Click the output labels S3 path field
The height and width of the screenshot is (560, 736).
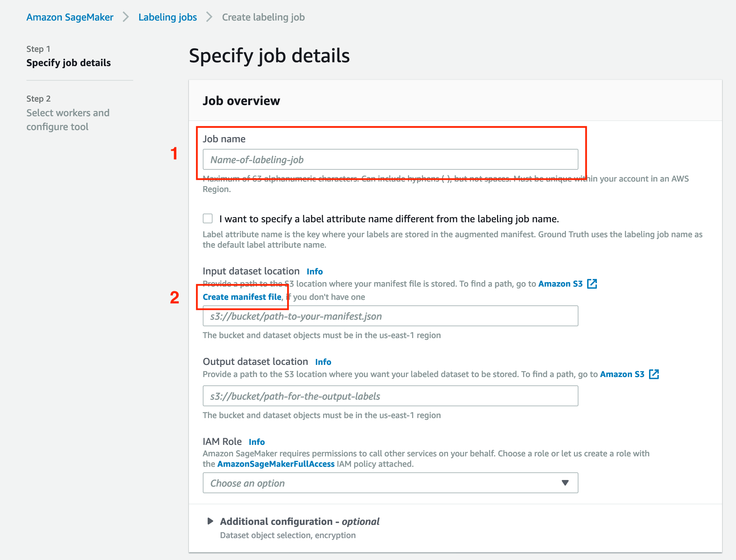pyautogui.click(x=390, y=396)
